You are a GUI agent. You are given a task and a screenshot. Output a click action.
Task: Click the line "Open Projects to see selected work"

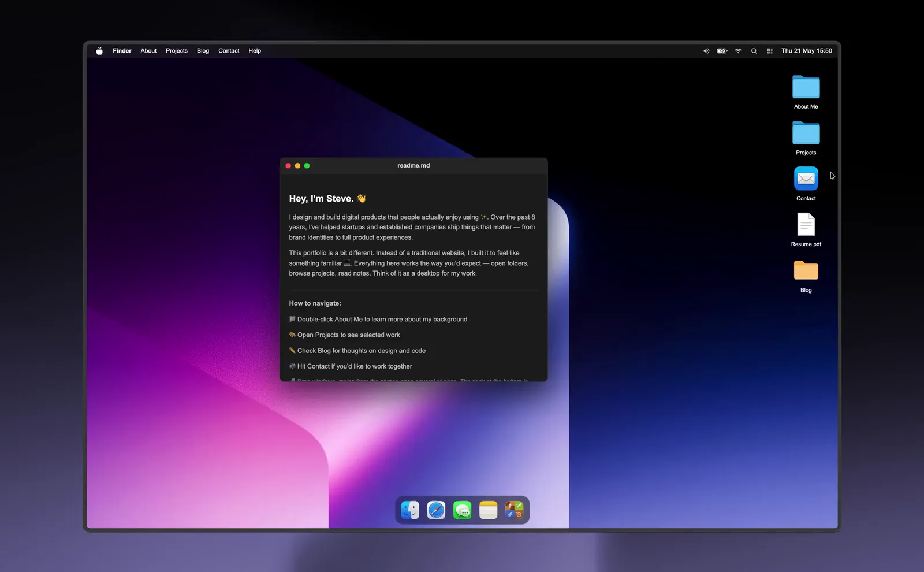pyautogui.click(x=345, y=335)
